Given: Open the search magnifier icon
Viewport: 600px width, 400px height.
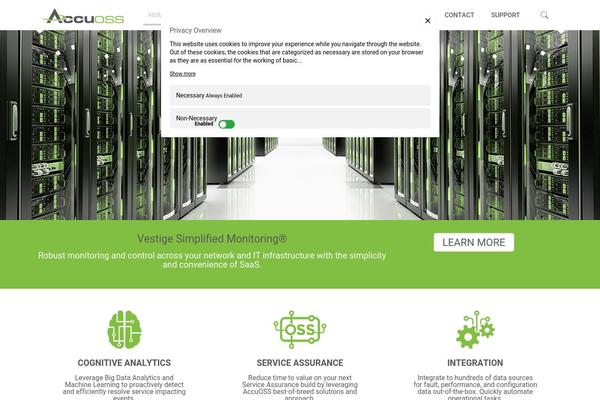Looking at the screenshot, I should (544, 15).
